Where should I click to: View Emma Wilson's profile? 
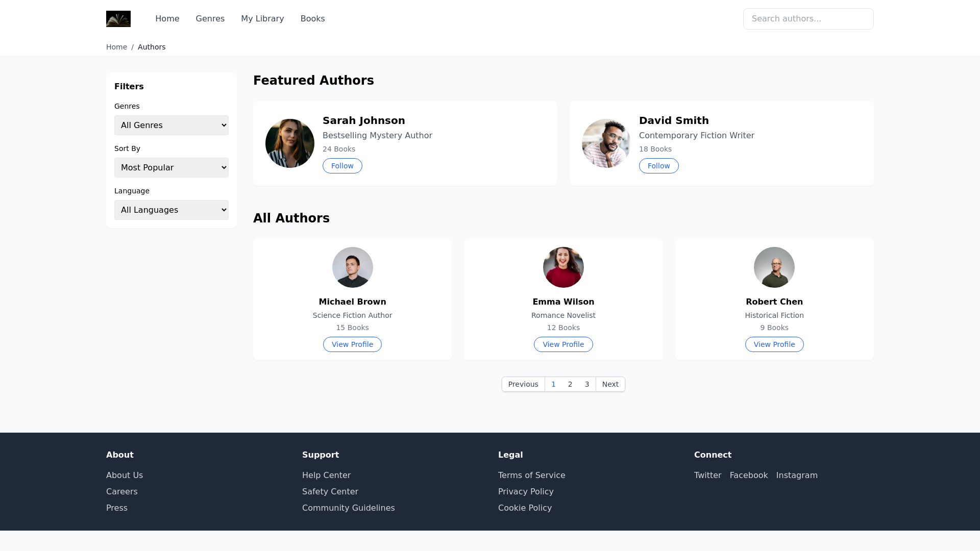pyautogui.click(x=563, y=344)
